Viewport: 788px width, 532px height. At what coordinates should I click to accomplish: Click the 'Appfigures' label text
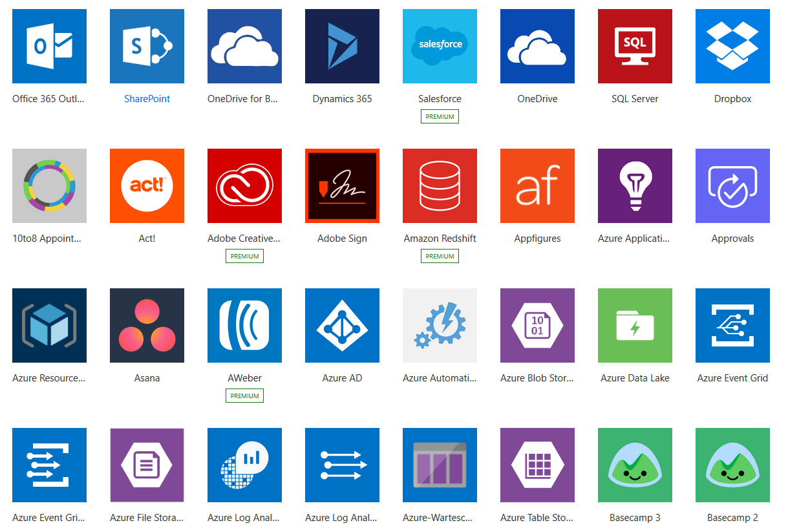click(x=537, y=239)
